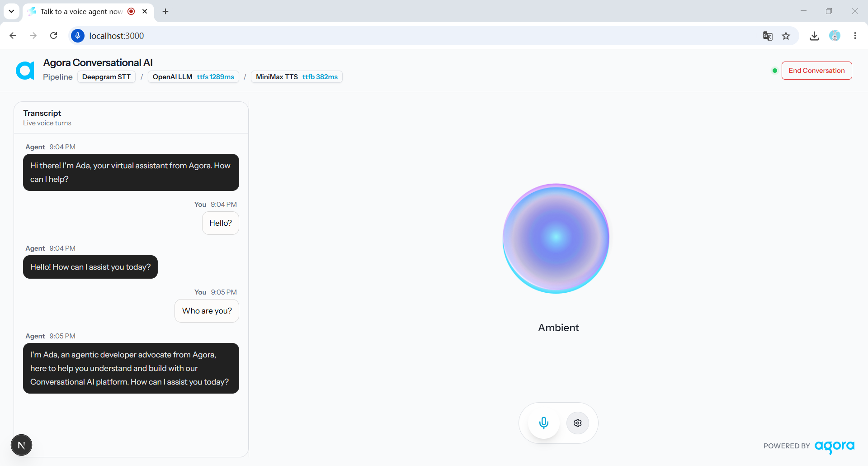Viewport: 868px width, 466px height.
Task: Click the 'ttfb 382ms' latency value
Action: [x=320, y=77]
